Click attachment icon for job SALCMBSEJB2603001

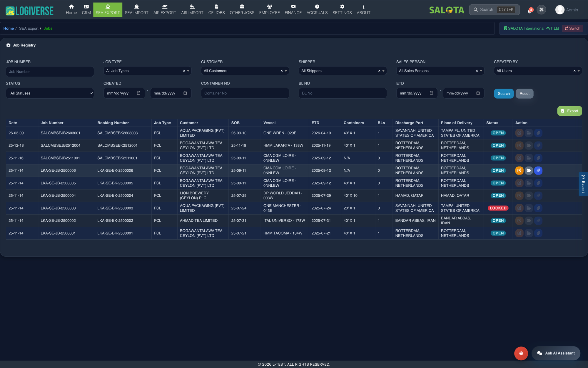[538, 133]
